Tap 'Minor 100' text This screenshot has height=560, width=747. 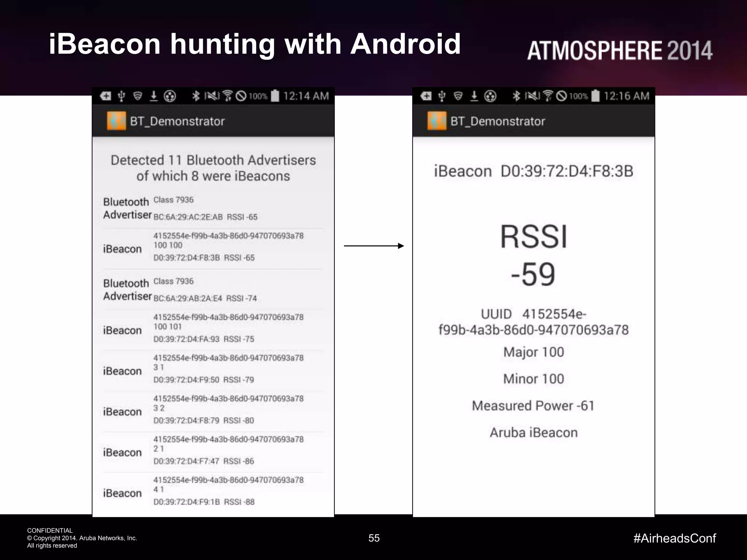(534, 379)
